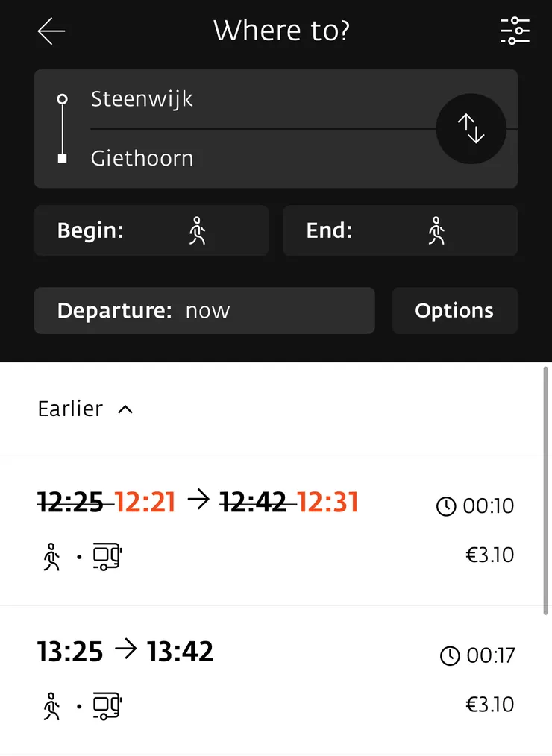Click the bus icon on the 12:21 trip
552x756 pixels.
coord(107,556)
